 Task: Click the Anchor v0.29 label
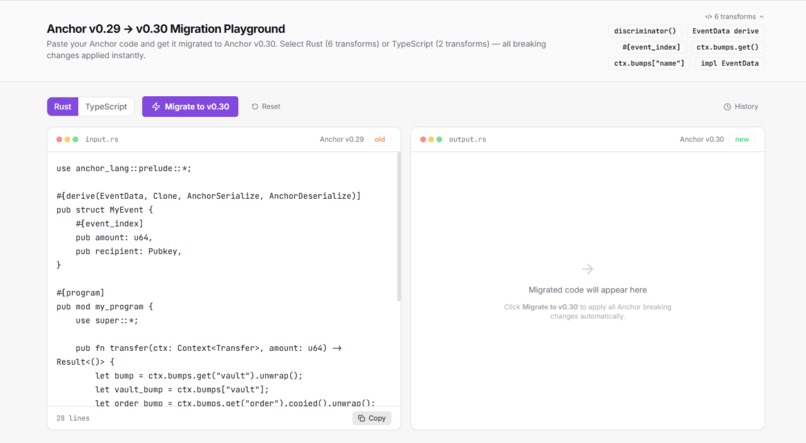coord(341,139)
